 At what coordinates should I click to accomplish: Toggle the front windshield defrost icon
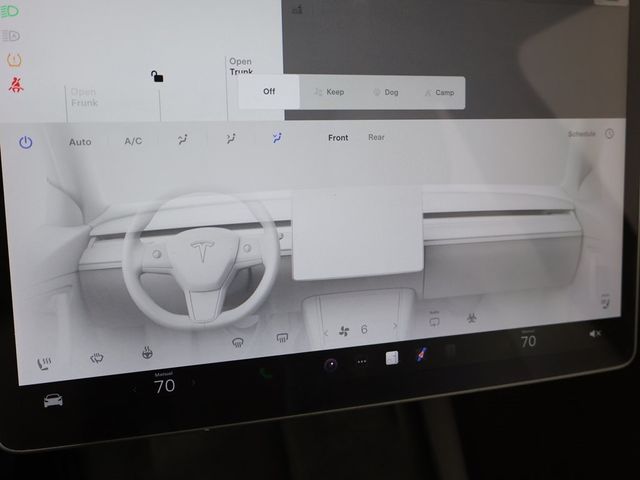point(97,358)
